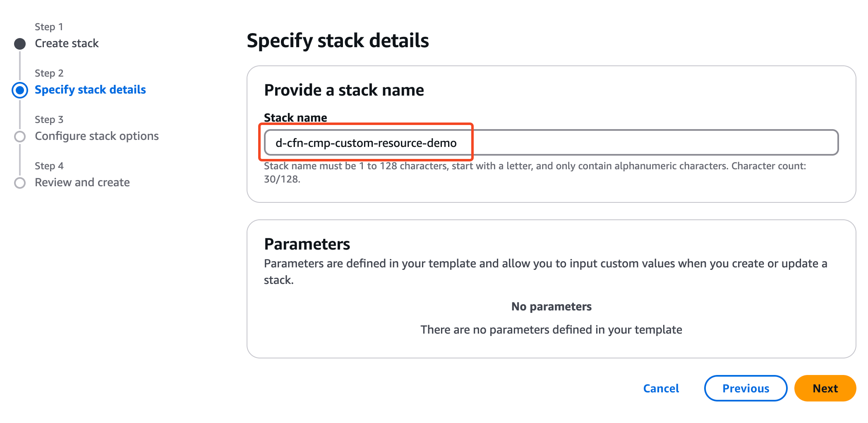Click the active Step 2 circle indicator
This screenshot has height=423, width=868.
[x=20, y=90]
